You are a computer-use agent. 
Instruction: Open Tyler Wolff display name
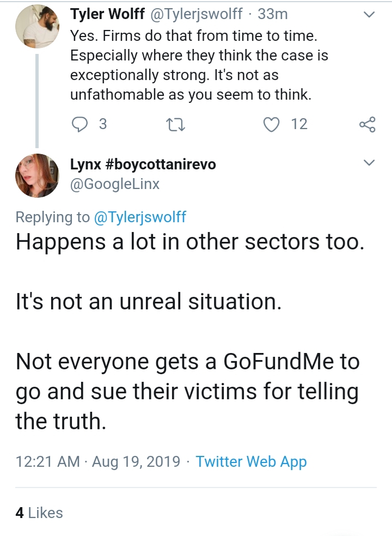(x=108, y=14)
